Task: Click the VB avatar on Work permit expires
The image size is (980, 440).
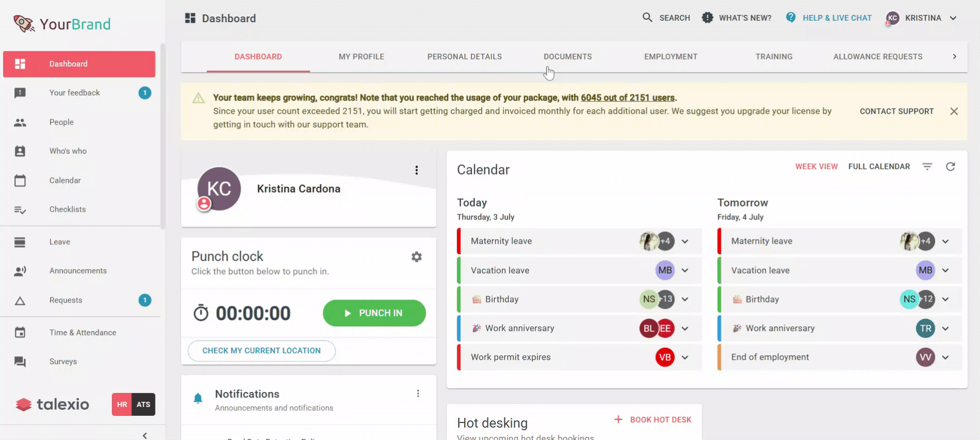Action: click(x=665, y=357)
